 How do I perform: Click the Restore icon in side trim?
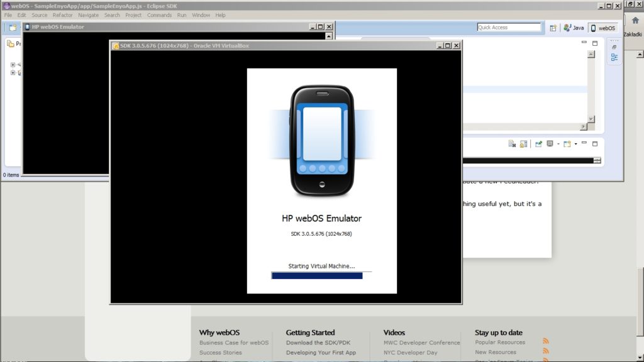[x=614, y=47]
